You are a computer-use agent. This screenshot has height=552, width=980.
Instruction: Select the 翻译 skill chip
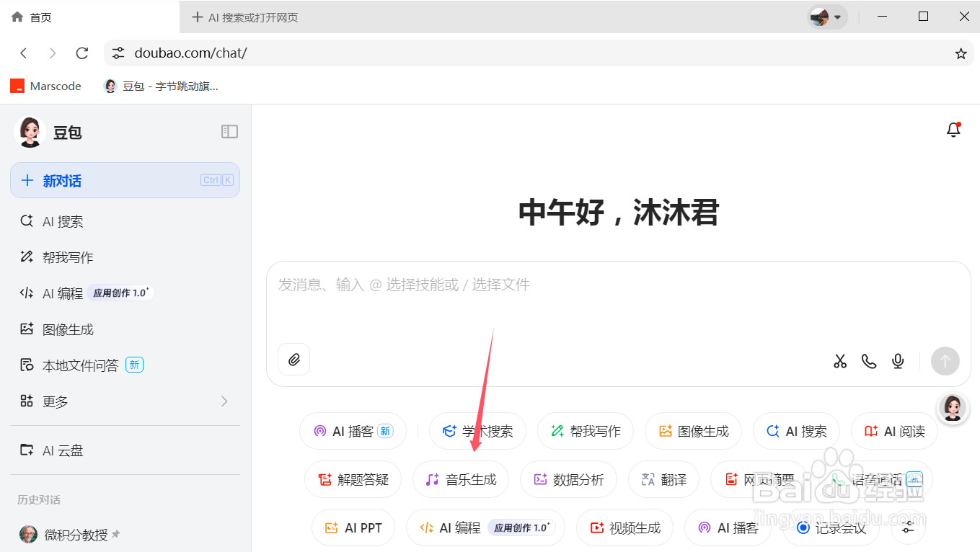[x=663, y=479]
